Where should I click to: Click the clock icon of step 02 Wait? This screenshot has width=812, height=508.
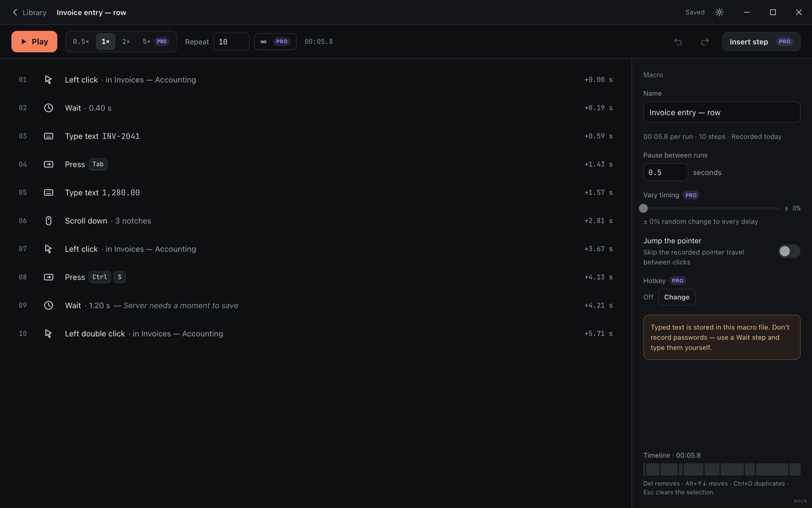pyautogui.click(x=48, y=108)
